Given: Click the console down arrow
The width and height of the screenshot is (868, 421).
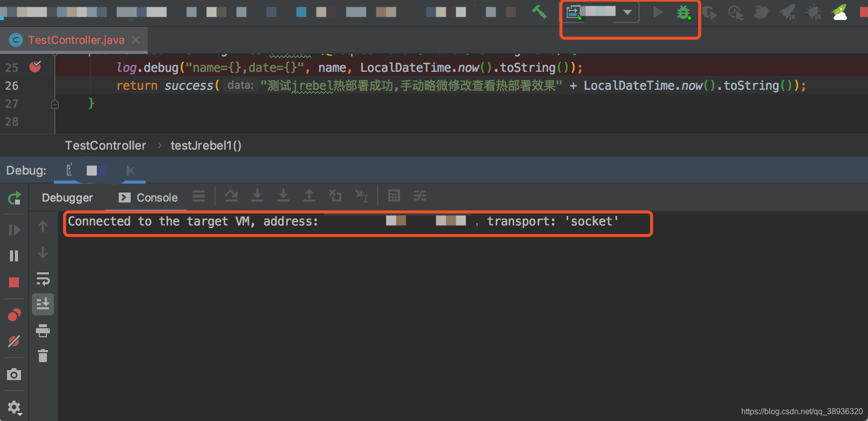Looking at the screenshot, I should click(x=43, y=253).
